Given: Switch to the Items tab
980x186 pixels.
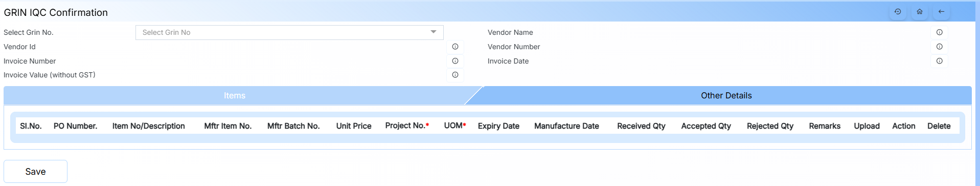Looking at the screenshot, I should coord(235,96).
